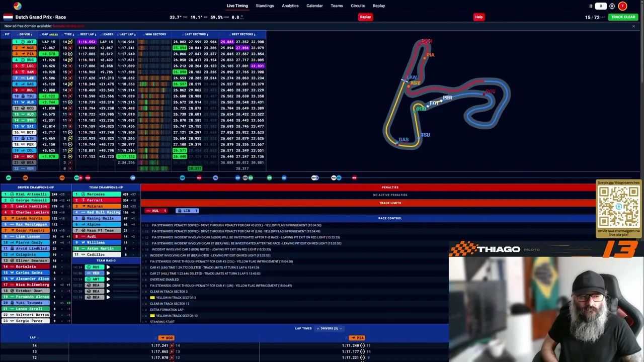Play VER team radio clip
Viewport: 644px width, 362px height.
click(108, 273)
